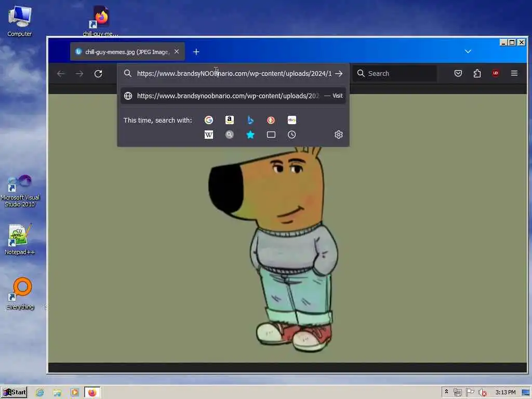Select Firefox taskbar button
Screen dimensions: 532x399
click(92, 393)
